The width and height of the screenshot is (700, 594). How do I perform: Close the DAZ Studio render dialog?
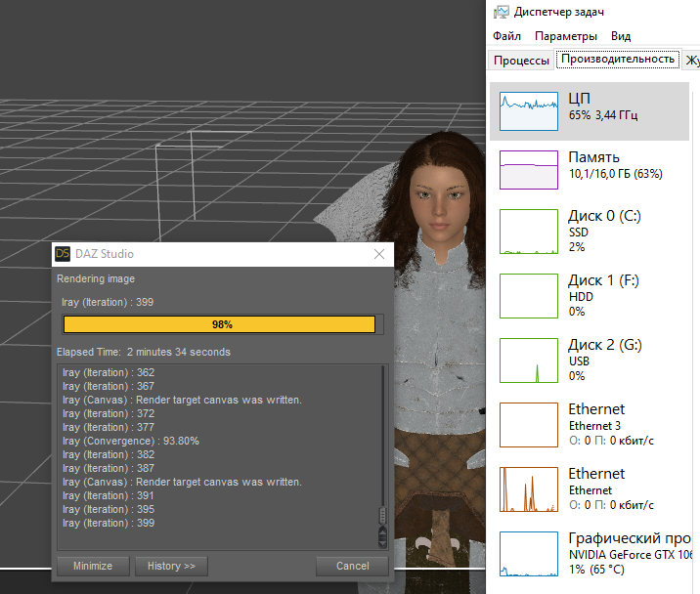click(x=379, y=254)
